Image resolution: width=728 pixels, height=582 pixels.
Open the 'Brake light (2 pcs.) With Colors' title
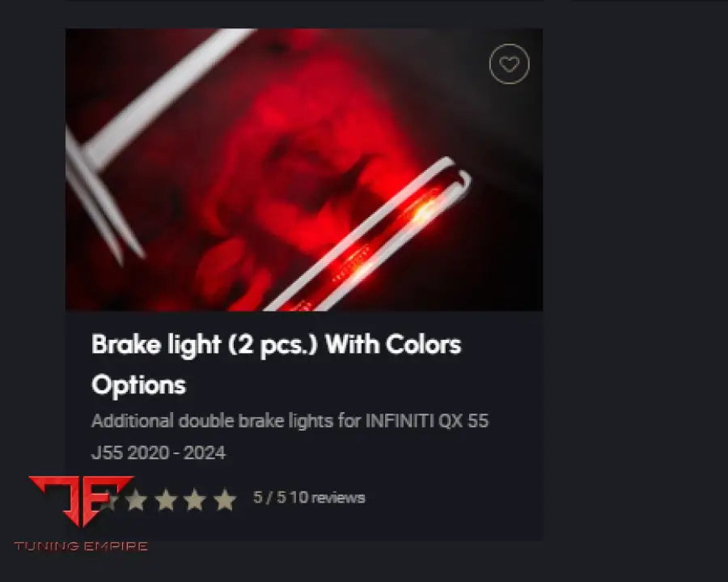(277, 345)
